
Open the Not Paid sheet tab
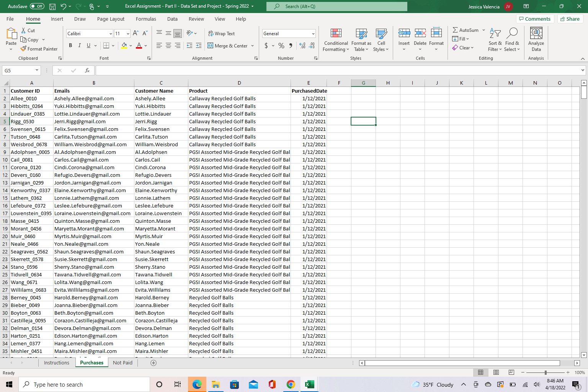[x=122, y=363]
